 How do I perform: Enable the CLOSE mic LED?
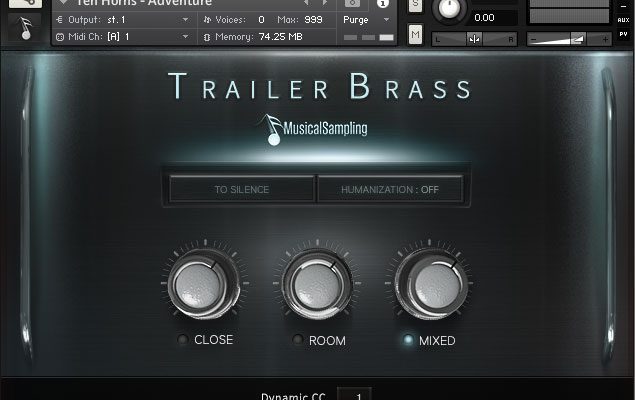pos(182,341)
